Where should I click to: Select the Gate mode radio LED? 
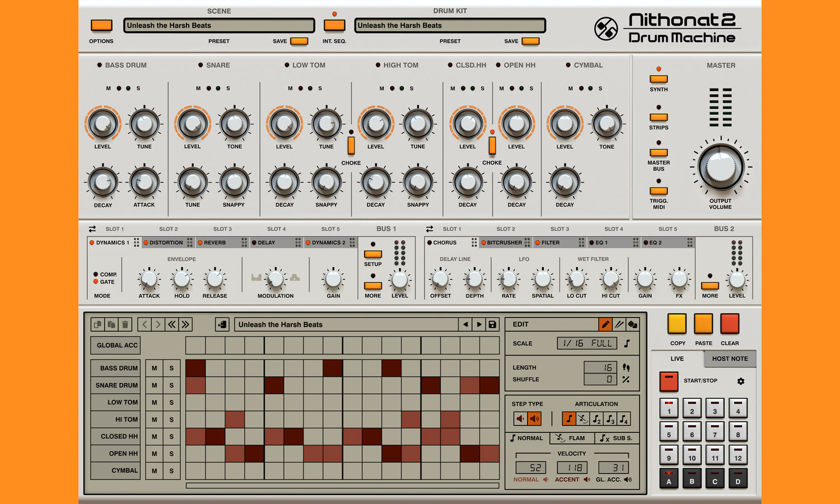96,282
